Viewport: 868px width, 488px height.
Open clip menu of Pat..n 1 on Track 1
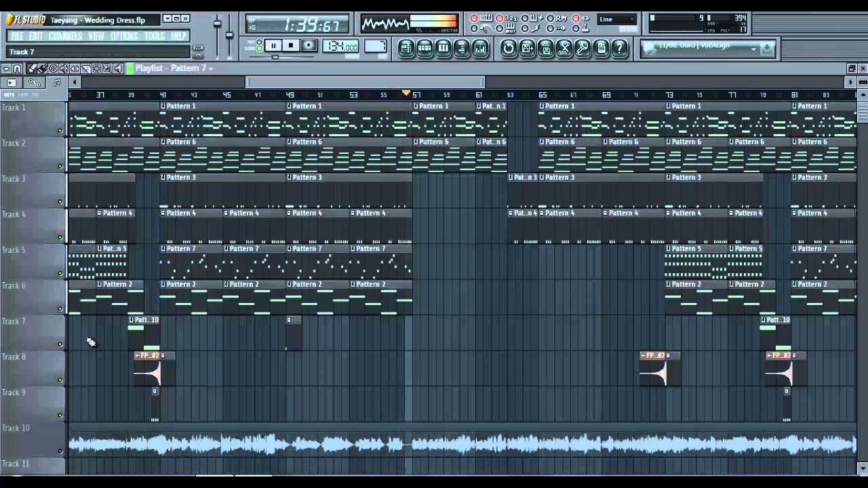coord(479,106)
